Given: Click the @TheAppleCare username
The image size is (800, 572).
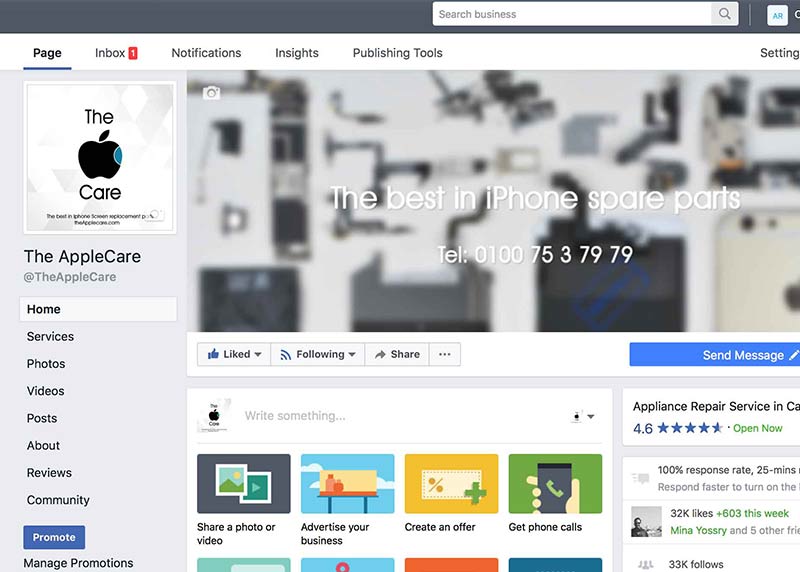Looking at the screenshot, I should pos(70,277).
